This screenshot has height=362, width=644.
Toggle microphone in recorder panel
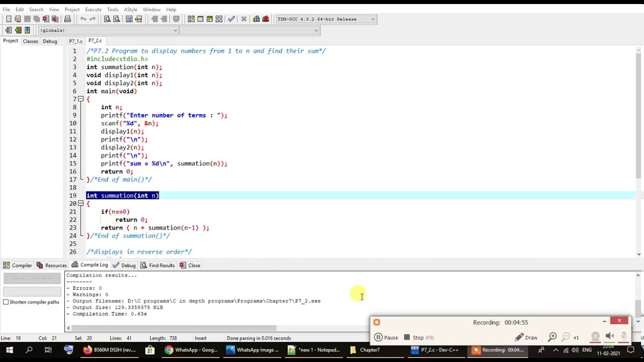click(624, 336)
